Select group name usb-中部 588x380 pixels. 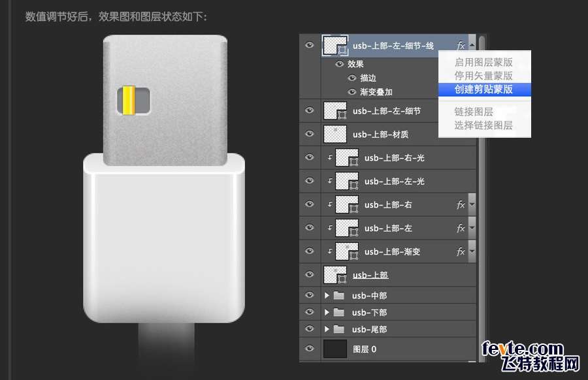(x=369, y=296)
